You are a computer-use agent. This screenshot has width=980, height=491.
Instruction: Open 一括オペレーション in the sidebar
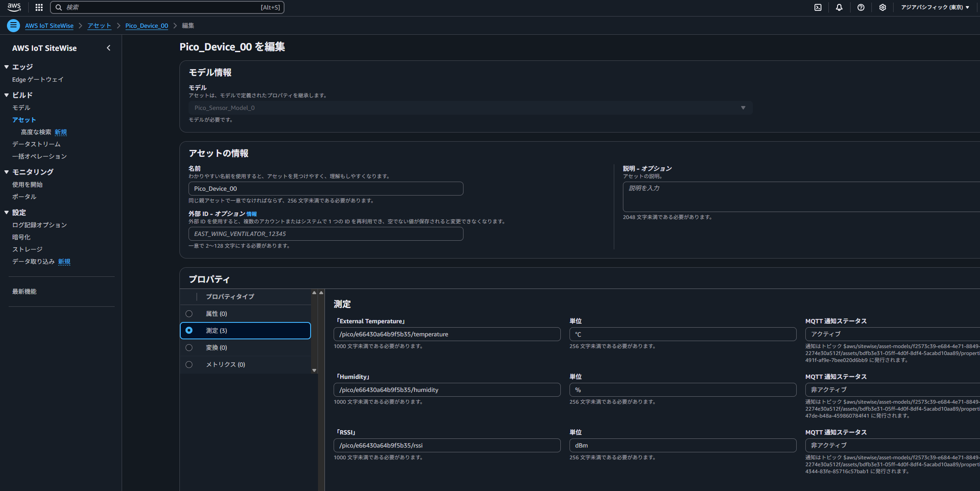[40, 156]
